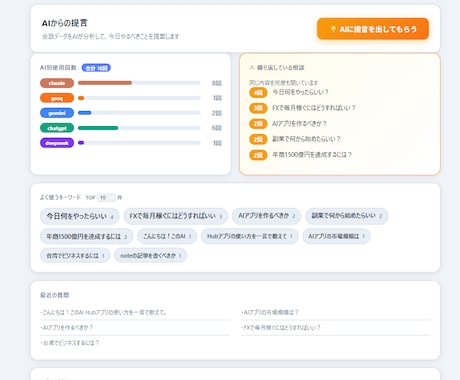Click the warning icon beside 繰り返している相談
The height and width of the screenshot is (380, 460).
[x=252, y=68]
